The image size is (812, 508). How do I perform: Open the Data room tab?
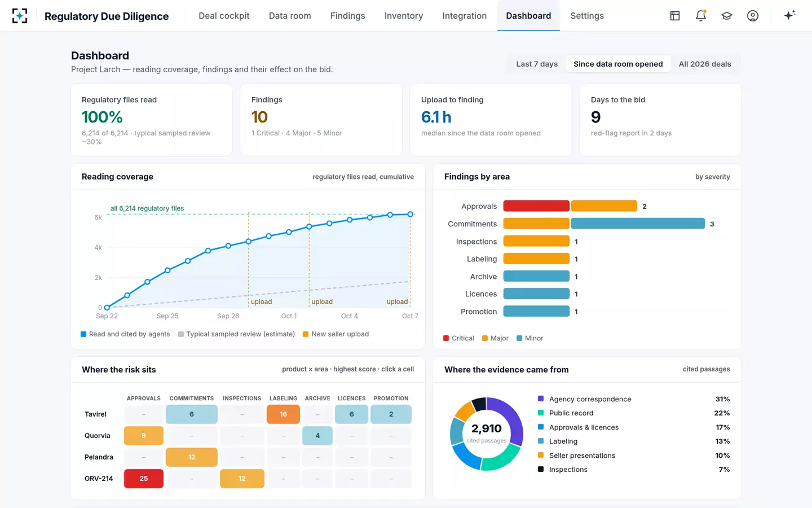[x=290, y=16]
